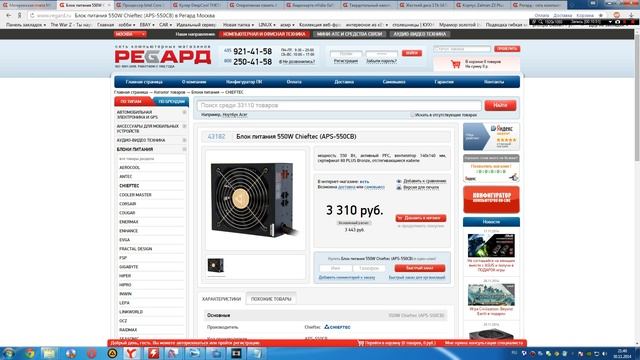Click the shopping cart icon in header

point(456,64)
